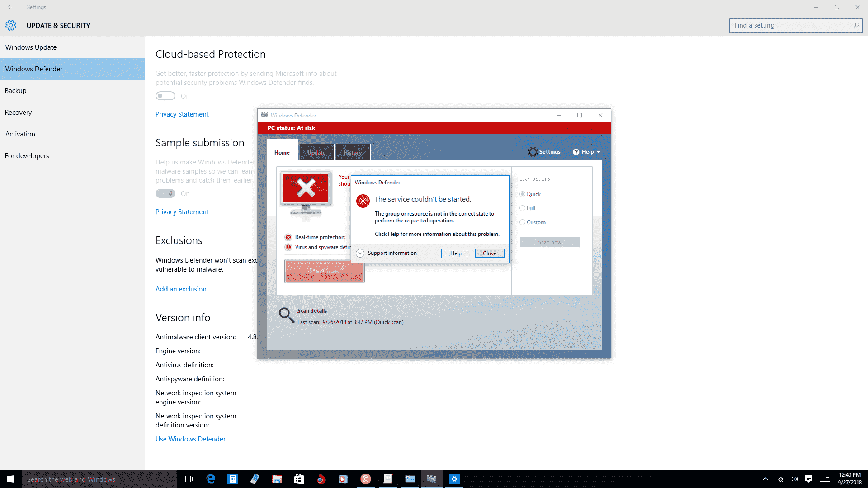This screenshot has height=488, width=868.
Task: Click the Help question mark icon
Action: pos(576,152)
